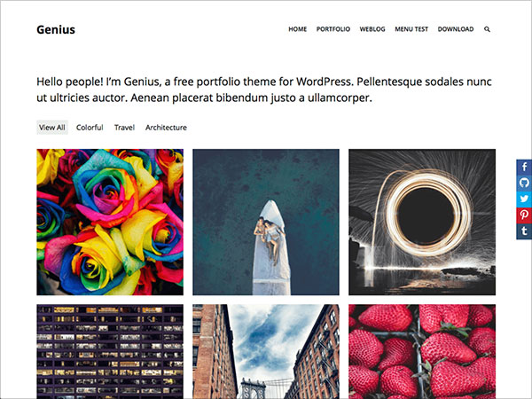Click the search magnifier icon in navigation
532x399 pixels.
[487, 29]
